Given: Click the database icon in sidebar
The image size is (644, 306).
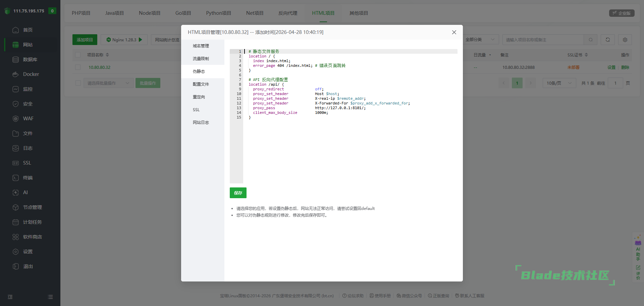Looking at the screenshot, I should pyautogui.click(x=15, y=59).
